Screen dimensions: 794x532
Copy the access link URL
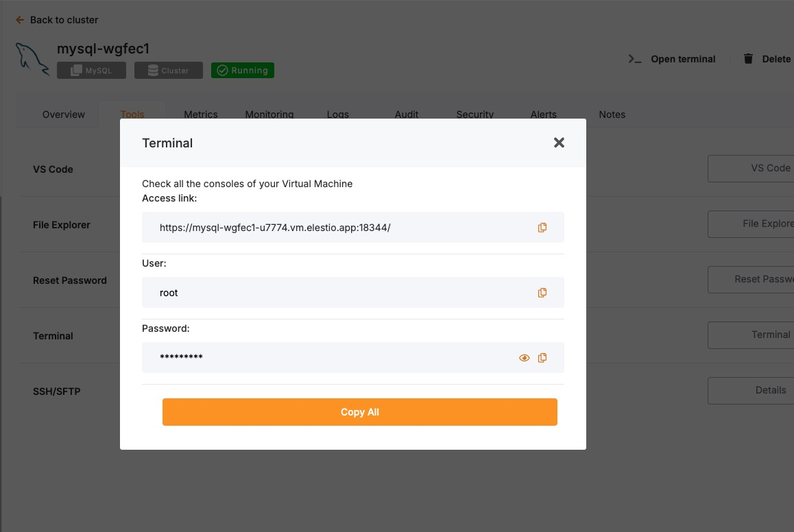(542, 228)
